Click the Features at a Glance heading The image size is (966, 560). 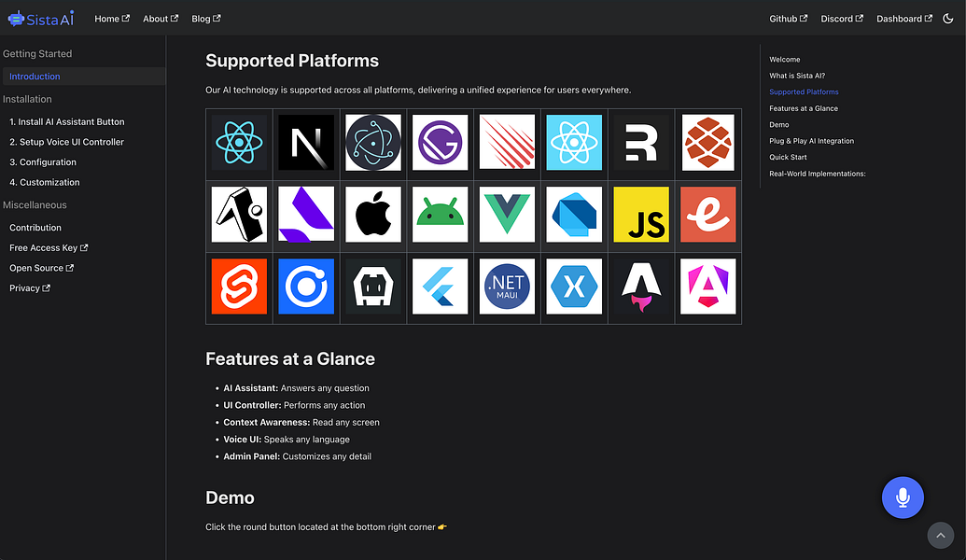pyautogui.click(x=290, y=358)
